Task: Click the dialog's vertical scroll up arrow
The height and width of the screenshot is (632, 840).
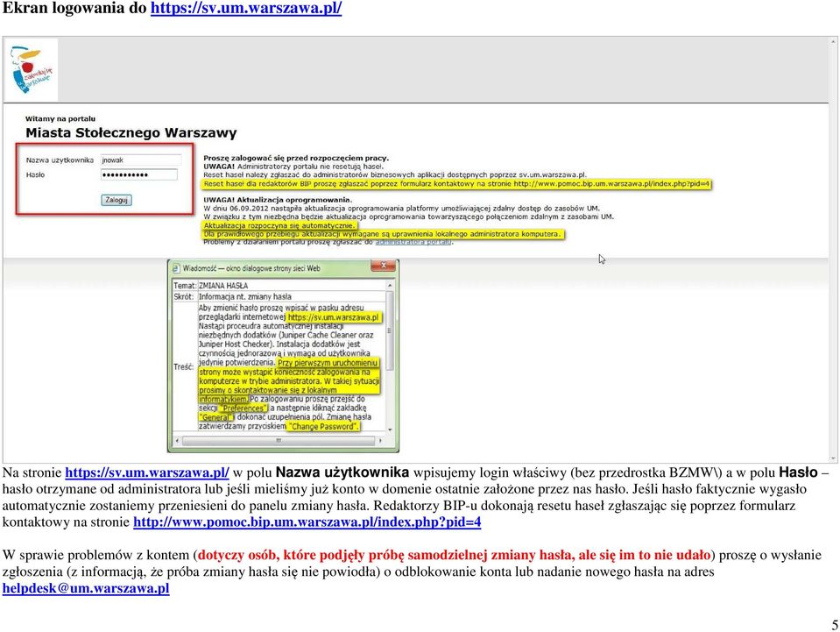Action: 390,286
